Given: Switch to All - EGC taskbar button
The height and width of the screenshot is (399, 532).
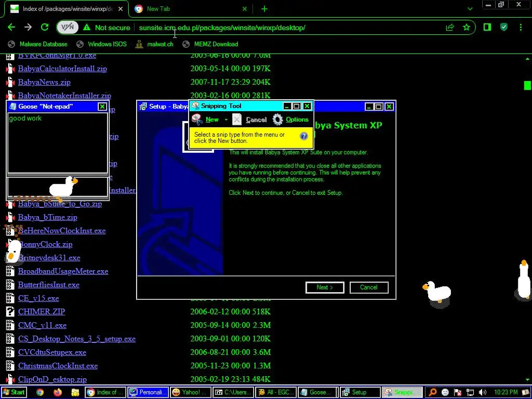Looking at the screenshot, I should pyautogui.click(x=276, y=392).
